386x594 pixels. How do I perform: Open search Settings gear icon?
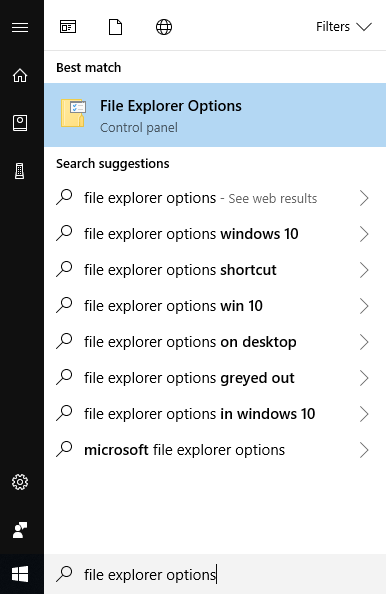[20, 482]
